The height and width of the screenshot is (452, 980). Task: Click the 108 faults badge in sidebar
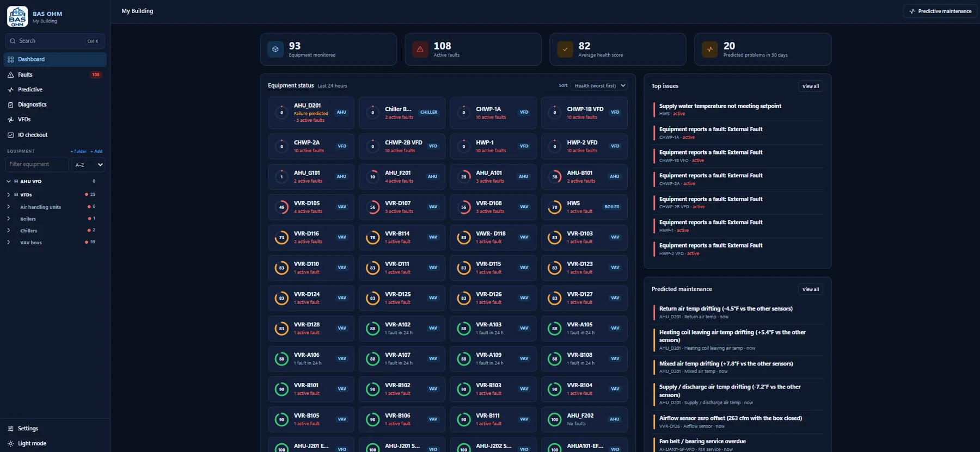(96, 75)
